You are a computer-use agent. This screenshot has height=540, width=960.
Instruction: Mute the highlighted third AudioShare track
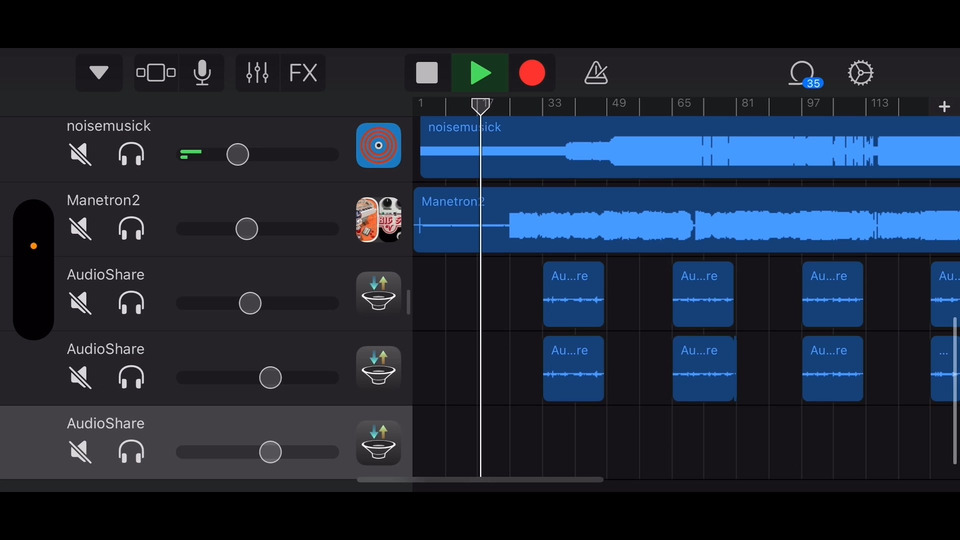pos(80,452)
